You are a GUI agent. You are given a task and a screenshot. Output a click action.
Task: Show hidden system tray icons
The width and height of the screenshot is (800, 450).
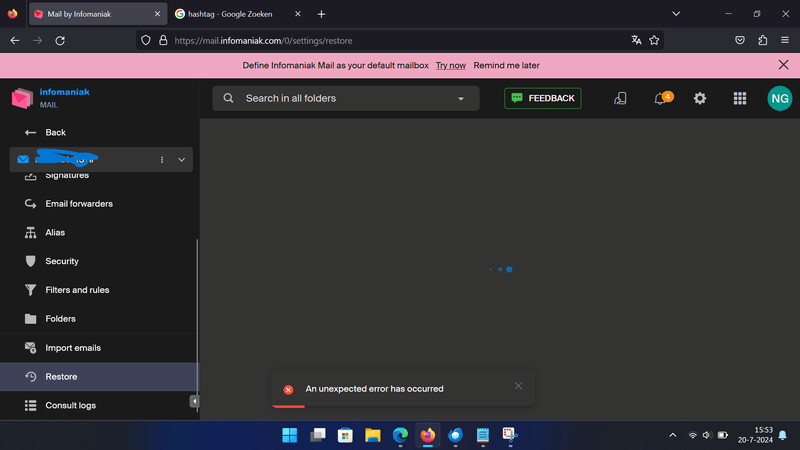click(x=672, y=435)
